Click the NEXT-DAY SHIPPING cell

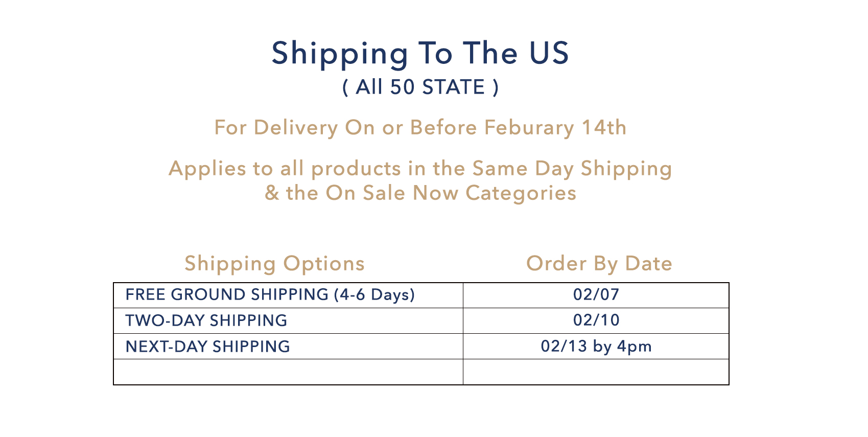tap(288, 346)
